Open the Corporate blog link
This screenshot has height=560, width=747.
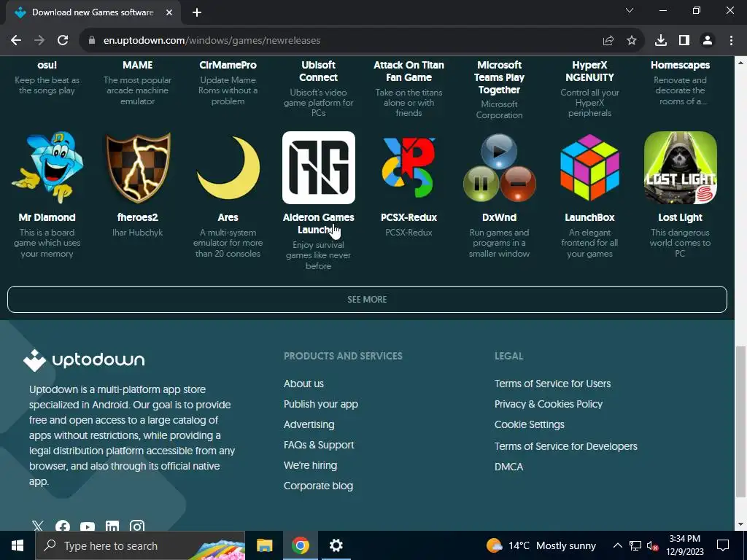tap(318, 486)
